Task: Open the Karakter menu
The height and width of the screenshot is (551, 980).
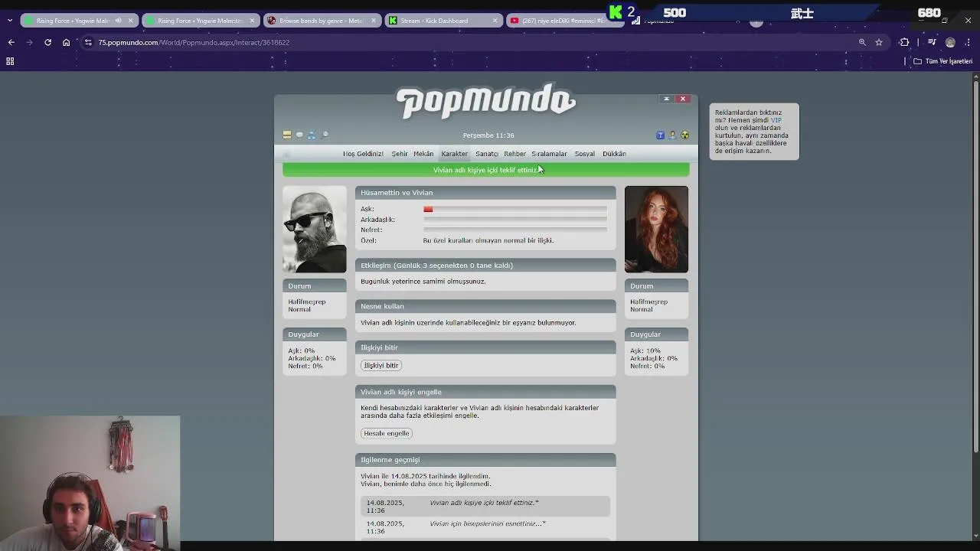Action: coord(454,154)
